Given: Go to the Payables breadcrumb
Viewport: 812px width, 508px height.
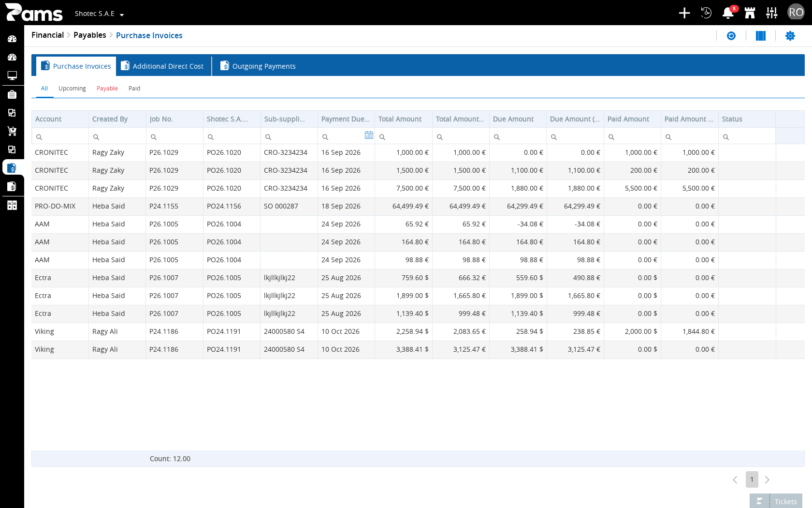Looking at the screenshot, I should click(90, 35).
